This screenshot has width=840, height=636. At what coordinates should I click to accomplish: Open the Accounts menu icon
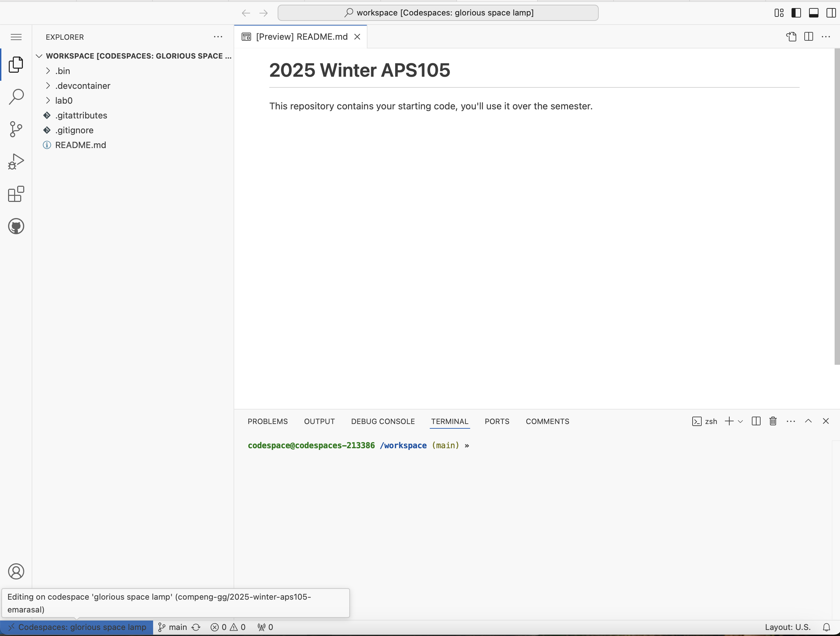pos(16,571)
